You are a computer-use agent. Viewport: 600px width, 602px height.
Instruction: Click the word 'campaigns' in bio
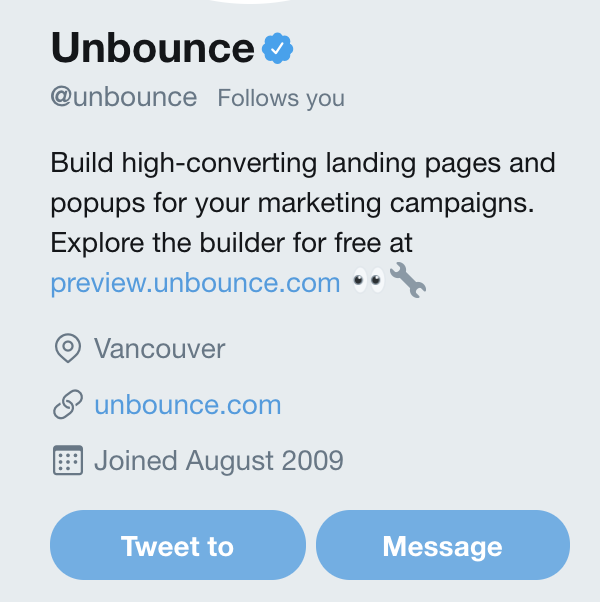point(475,203)
